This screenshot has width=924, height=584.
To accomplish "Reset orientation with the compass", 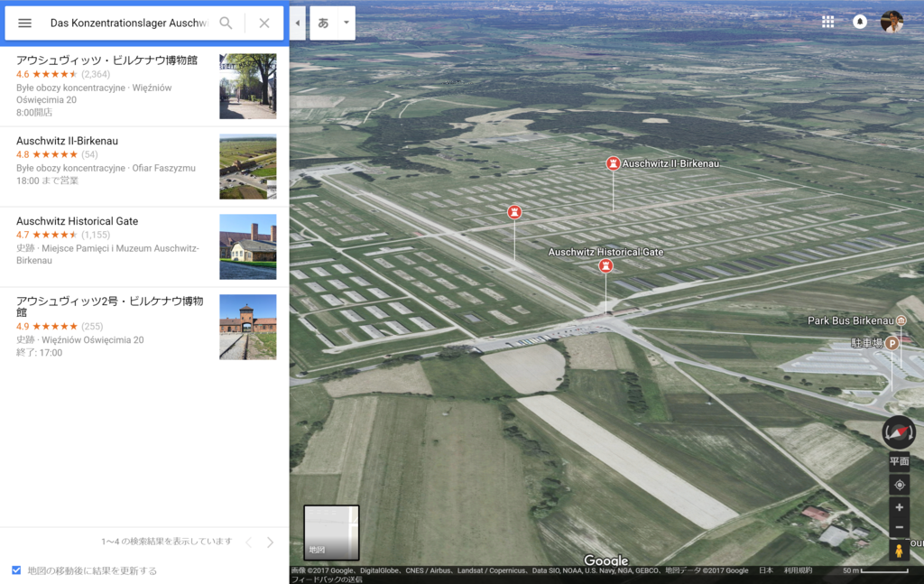I will 899,432.
